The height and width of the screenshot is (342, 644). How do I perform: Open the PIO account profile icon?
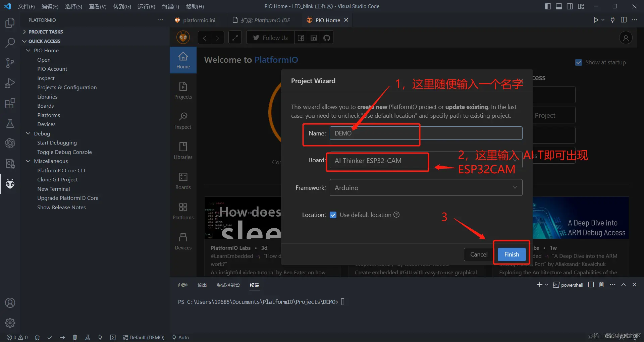click(626, 38)
